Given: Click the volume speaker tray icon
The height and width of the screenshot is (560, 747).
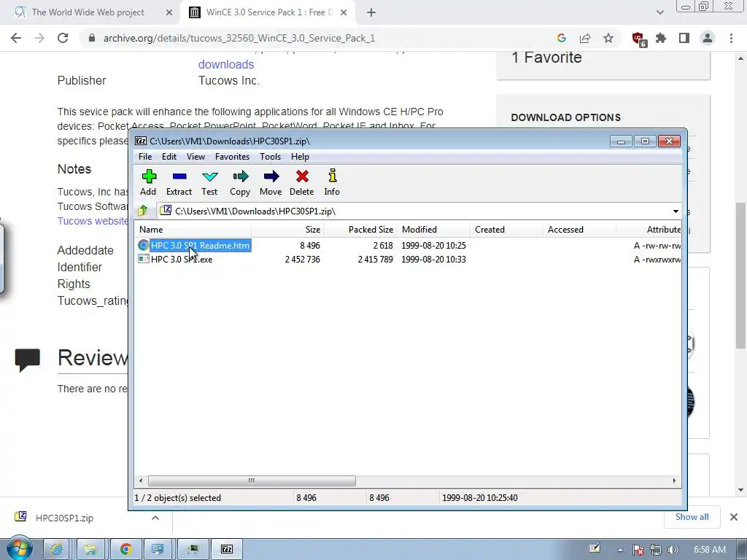Looking at the screenshot, I should click(673, 550).
